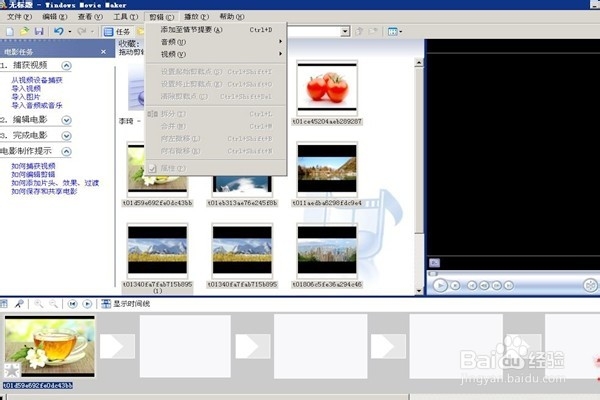This screenshot has width=600, height=400.
Task: Select the mountain lake clip t011aedba6298fdc9e4
Action: (327, 169)
